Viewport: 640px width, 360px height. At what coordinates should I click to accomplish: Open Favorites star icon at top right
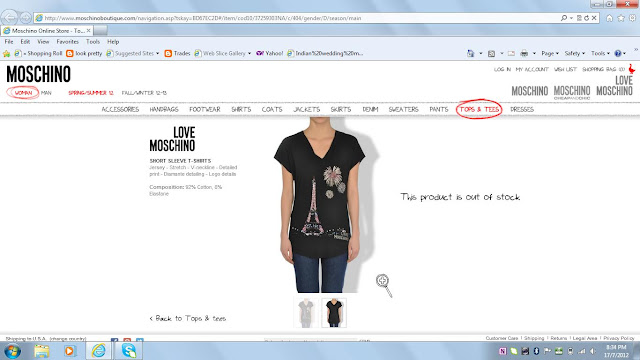[x=621, y=18]
